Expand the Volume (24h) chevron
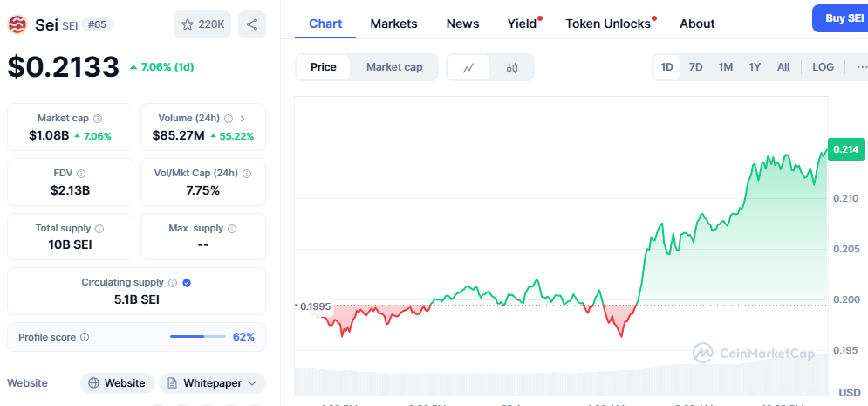868x406 pixels. [243, 118]
